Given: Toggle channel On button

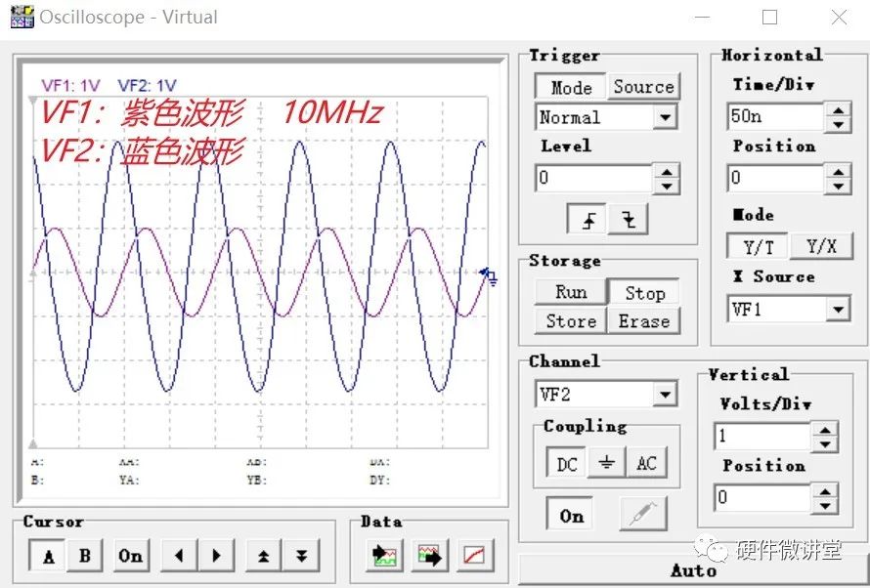Looking at the screenshot, I should point(571,516).
